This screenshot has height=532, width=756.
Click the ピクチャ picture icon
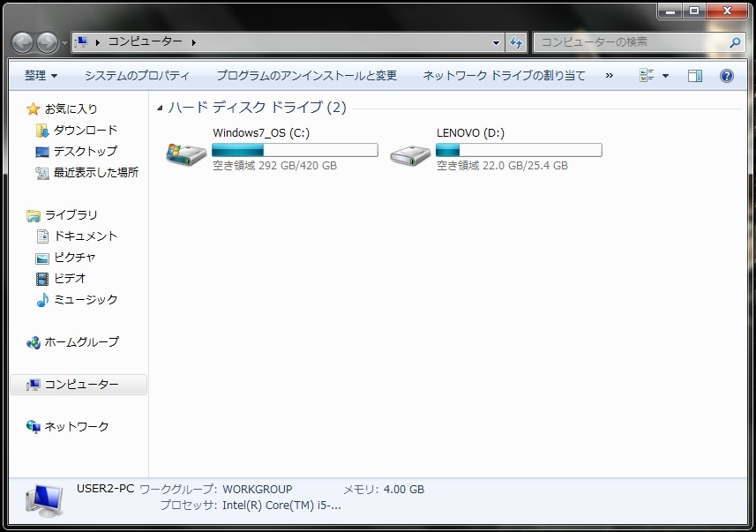point(42,259)
